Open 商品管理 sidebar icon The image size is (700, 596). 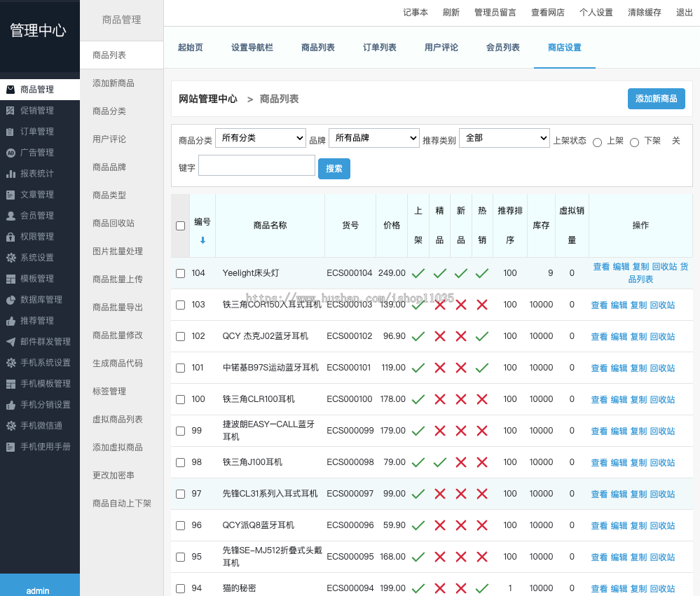11,90
